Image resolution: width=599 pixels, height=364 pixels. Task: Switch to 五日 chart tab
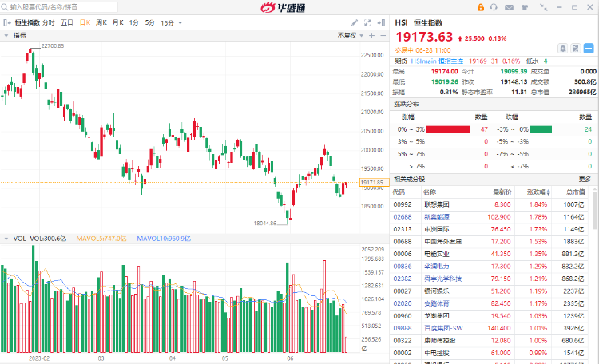(67, 23)
